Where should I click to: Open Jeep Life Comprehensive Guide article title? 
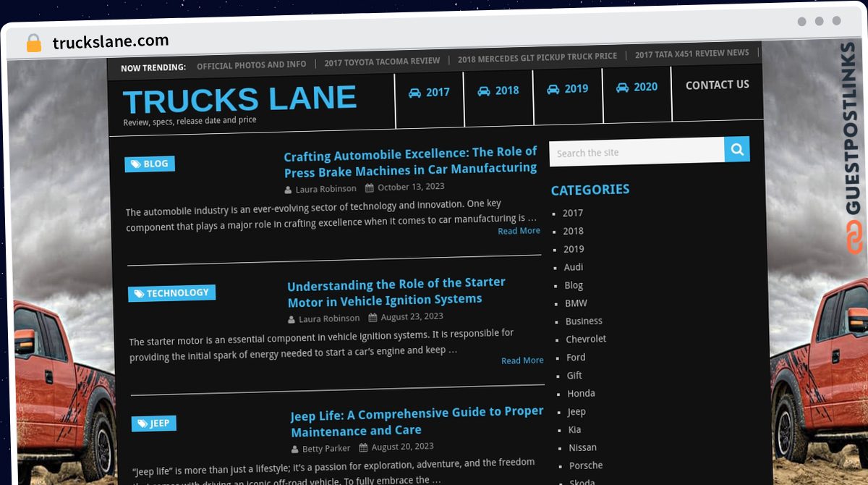(x=417, y=421)
